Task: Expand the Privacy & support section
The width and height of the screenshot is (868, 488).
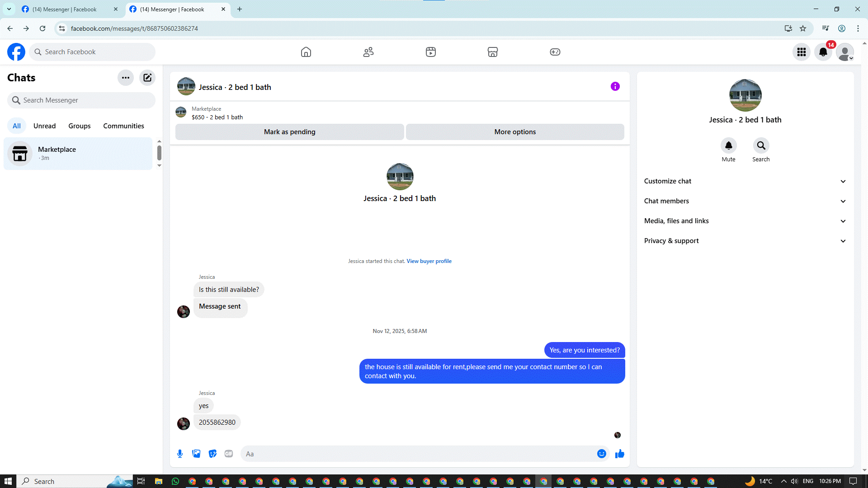Action: pos(745,241)
